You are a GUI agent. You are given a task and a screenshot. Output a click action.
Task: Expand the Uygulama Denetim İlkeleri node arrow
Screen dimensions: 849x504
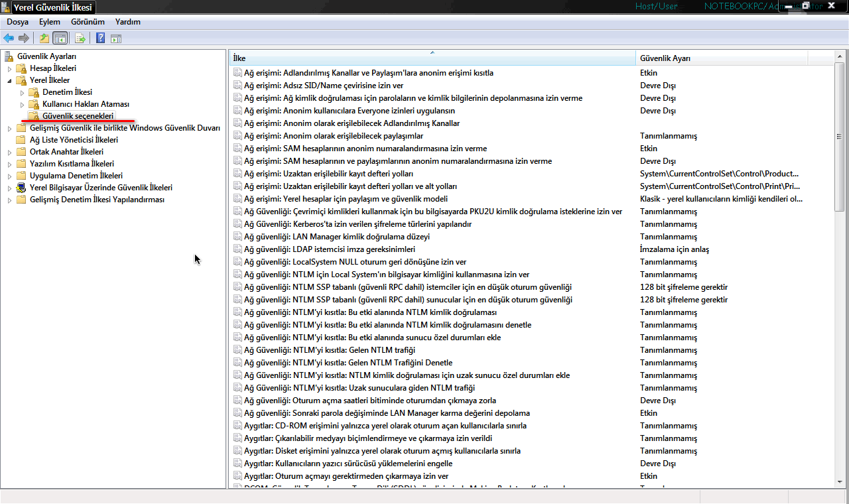tap(9, 176)
